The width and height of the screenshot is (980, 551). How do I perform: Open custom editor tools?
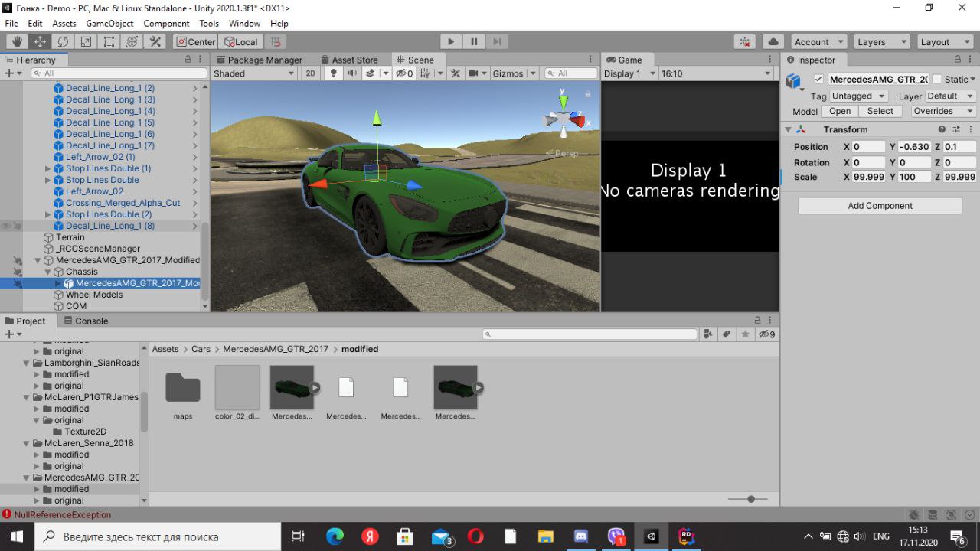pyautogui.click(x=155, y=42)
